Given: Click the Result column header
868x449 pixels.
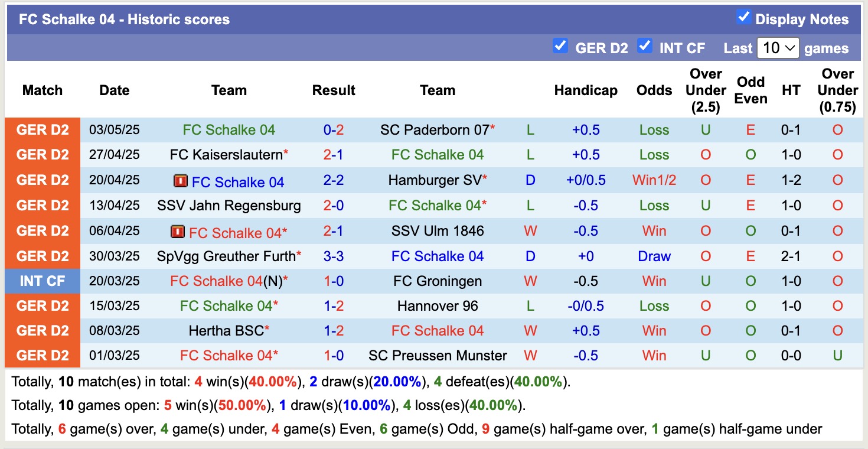Looking at the screenshot, I should [x=334, y=90].
